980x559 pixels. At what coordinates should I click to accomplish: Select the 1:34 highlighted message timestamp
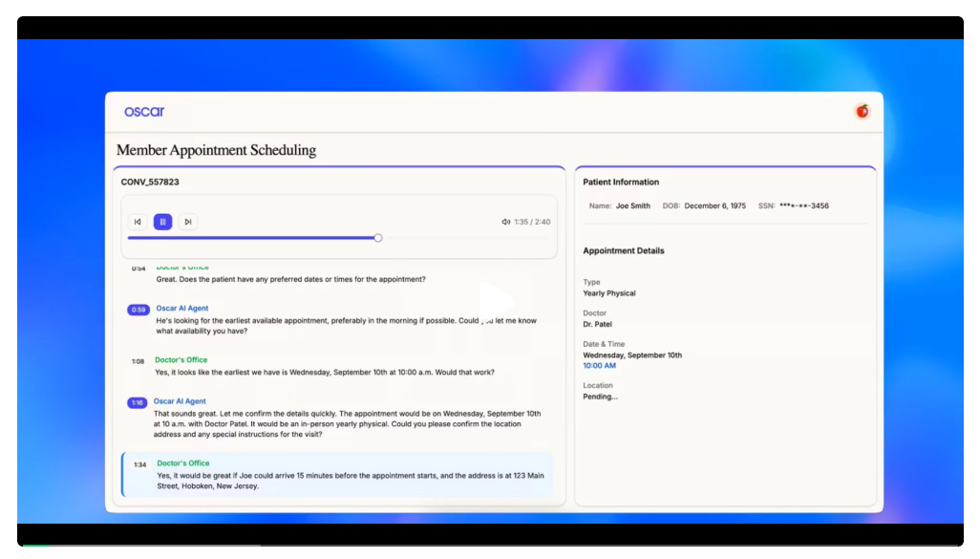pos(140,464)
